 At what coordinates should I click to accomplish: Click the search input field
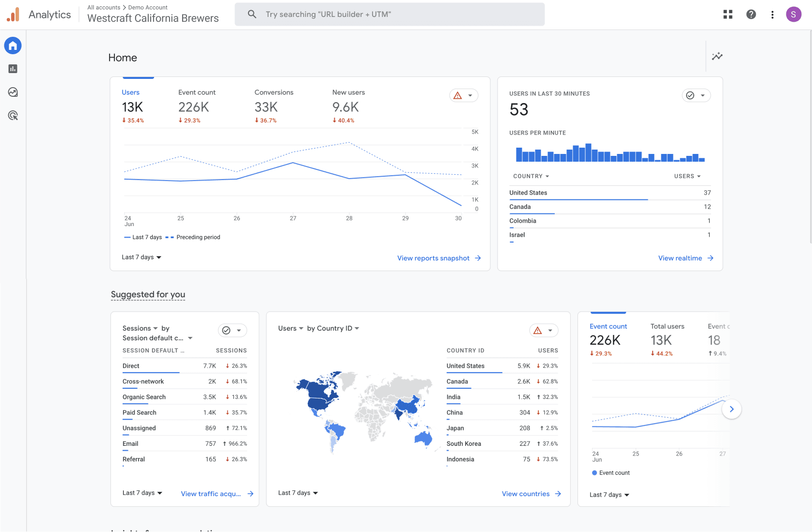point(390,14)
